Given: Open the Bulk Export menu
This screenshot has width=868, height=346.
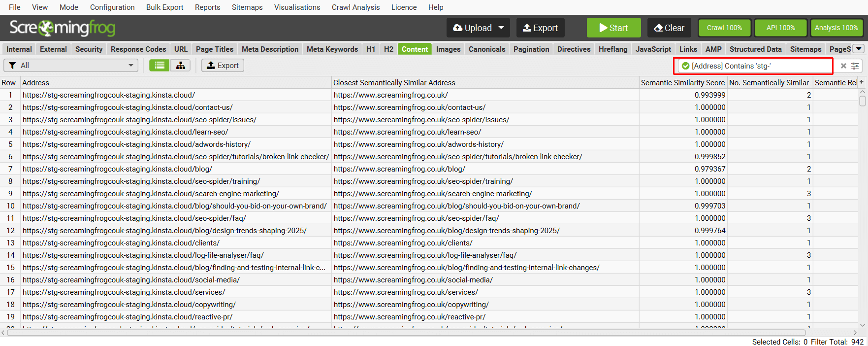Looking at the screenshot, I should pyautogui.click(x=164, y=7).
